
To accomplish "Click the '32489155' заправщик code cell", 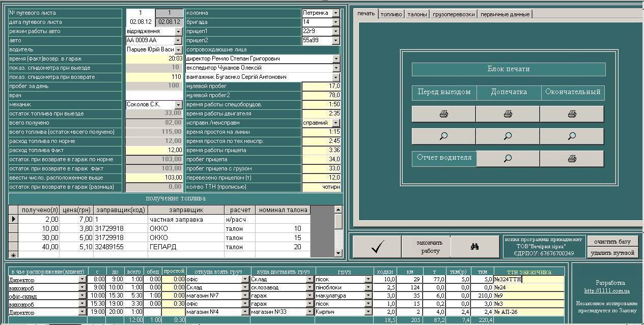I will [121, 247].
